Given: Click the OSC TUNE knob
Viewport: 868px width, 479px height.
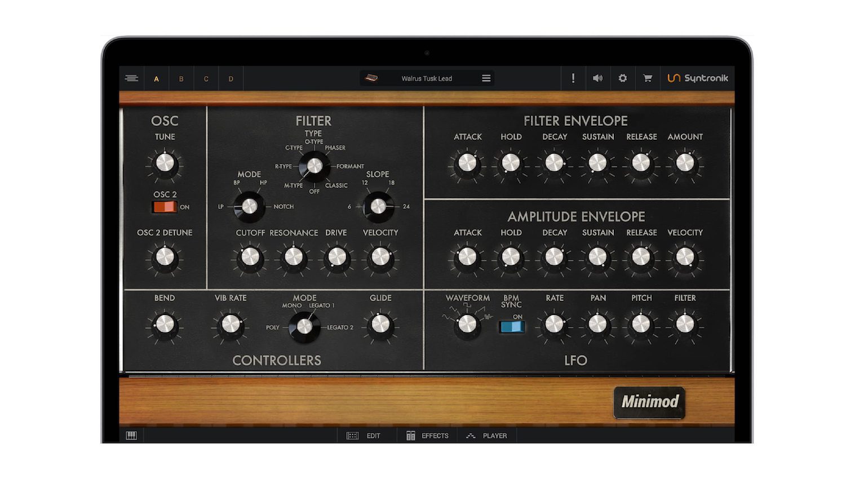Looking at the screenshot, I should click(165, 163).
